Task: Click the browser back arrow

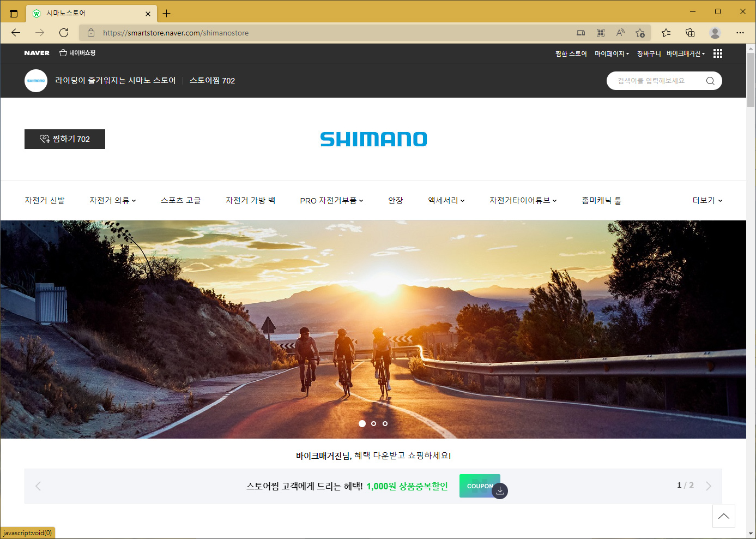Action: click(x=16, y=33)
